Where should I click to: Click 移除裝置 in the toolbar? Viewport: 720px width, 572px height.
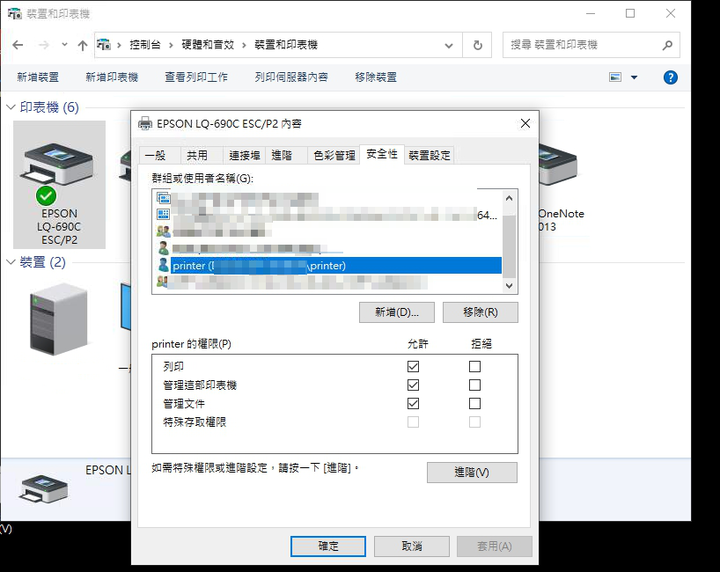pos(376,77)
